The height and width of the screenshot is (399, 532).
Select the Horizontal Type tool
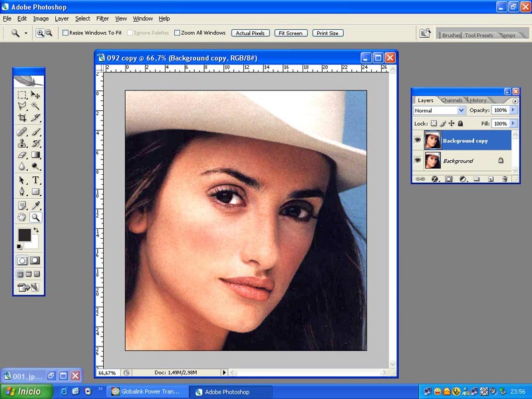(x=36, y=180)
